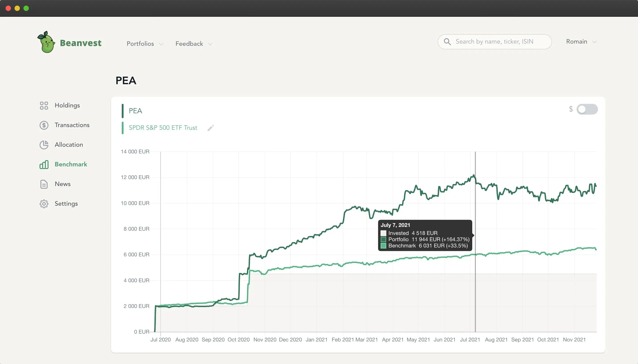Open the Feedback menu
638x364 pixels.
tap(189, 44)
